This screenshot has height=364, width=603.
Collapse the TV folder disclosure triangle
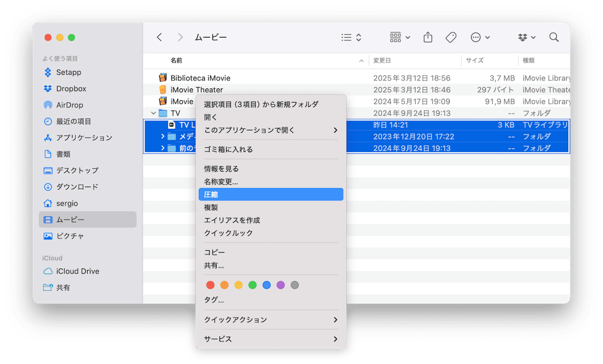pos(154,113)
